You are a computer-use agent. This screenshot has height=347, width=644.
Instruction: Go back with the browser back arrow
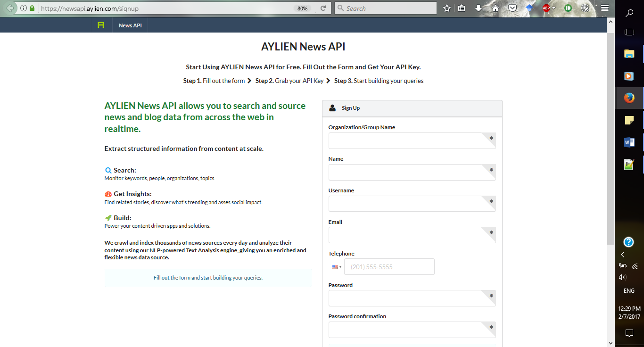[10, 8]
